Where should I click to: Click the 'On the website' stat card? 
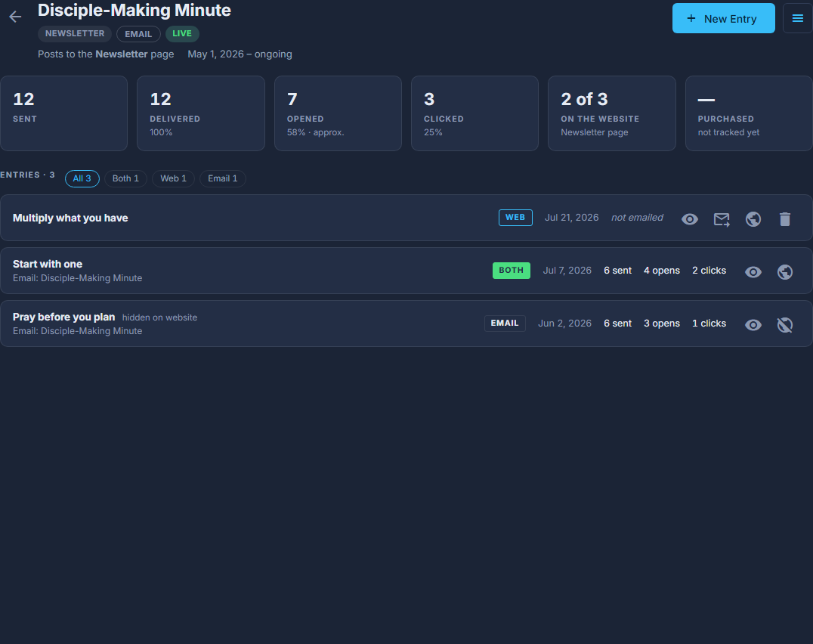coord(612,113)
